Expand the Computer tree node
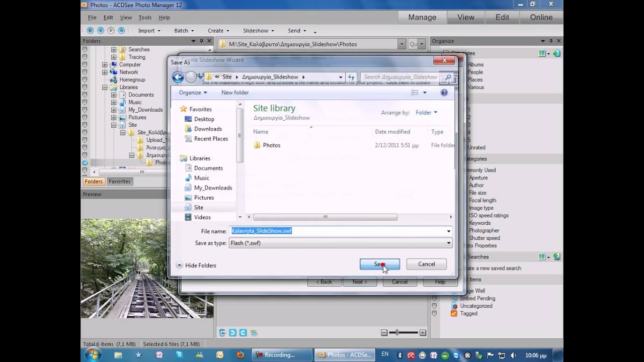The height and width of the screenshot is (362, 644). [x=105, y=64]
